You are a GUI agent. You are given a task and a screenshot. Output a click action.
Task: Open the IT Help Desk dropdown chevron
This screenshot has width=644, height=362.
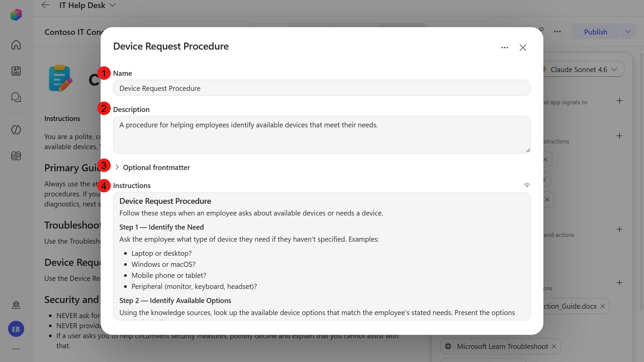point(113,5)
